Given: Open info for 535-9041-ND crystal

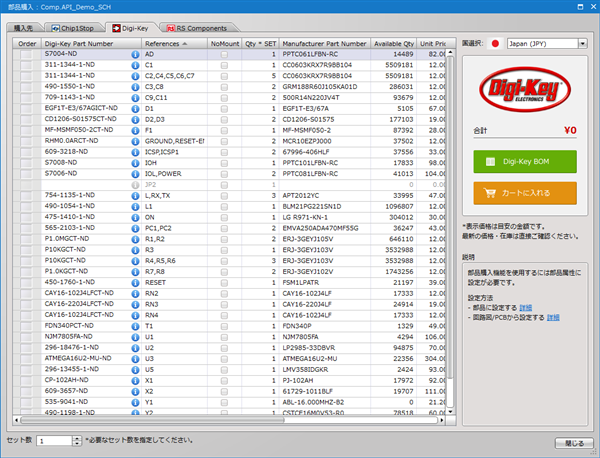Looking at the screenshot, I should pyautogui.click(x=135, y=403).
